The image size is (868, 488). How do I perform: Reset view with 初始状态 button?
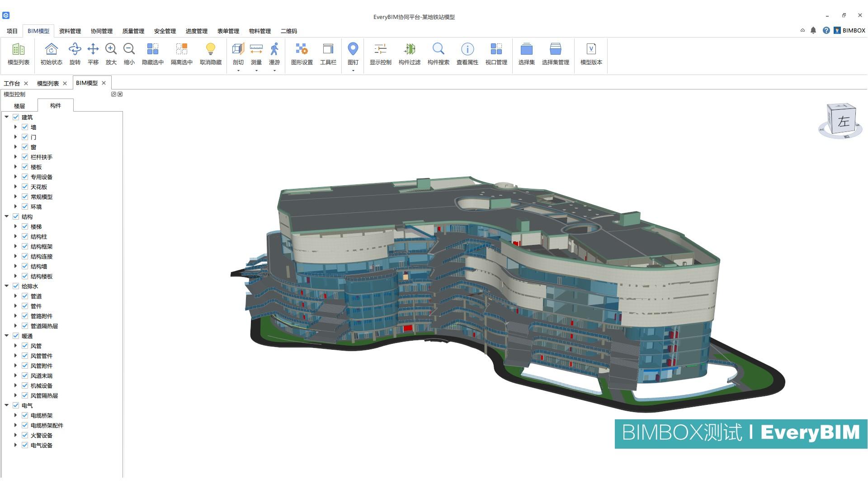(x=51, y=54)
